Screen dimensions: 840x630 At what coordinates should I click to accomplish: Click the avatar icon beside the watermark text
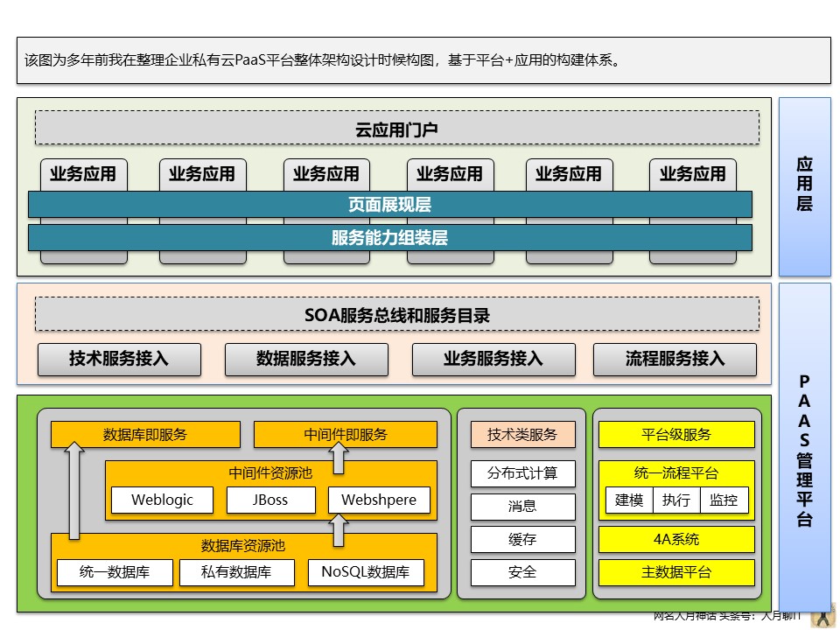click(x=822, y=616)
